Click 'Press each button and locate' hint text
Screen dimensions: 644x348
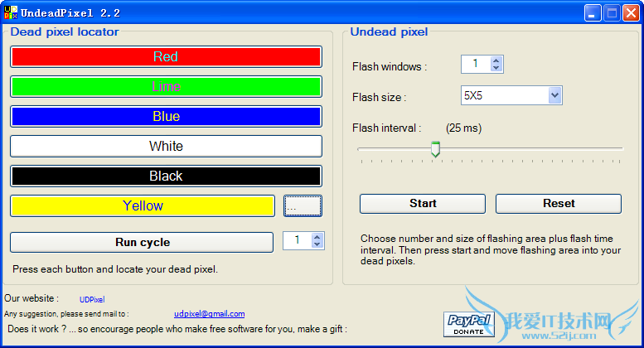[115, 269]
